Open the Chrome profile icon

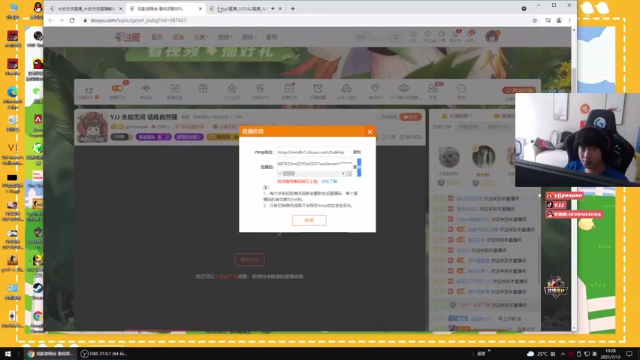pos(559,20)
